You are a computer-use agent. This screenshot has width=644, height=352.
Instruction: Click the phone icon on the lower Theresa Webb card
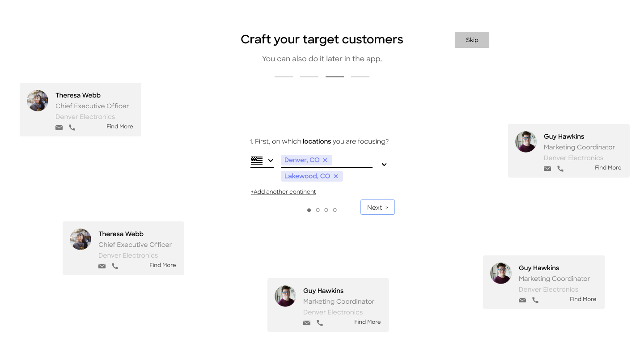[115, 266]
